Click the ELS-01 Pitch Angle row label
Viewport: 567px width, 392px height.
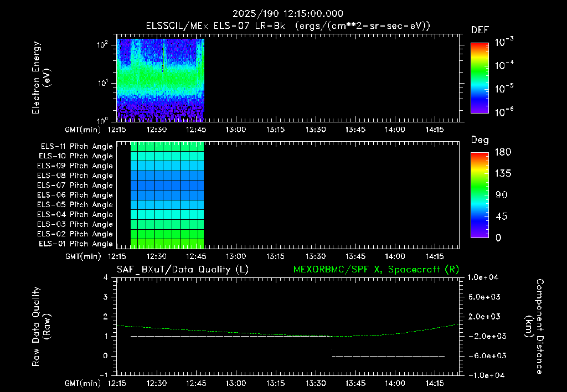76,244
